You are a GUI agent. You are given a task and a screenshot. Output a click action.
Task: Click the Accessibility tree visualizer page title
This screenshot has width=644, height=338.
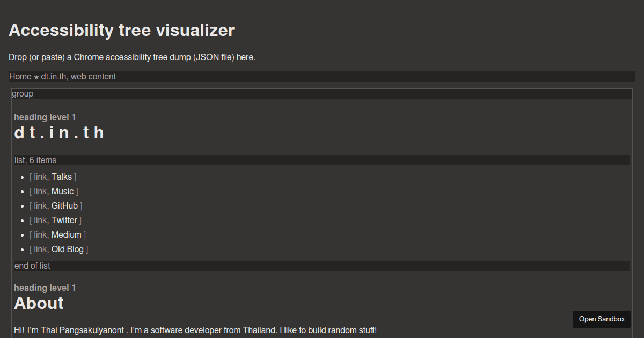122,30
